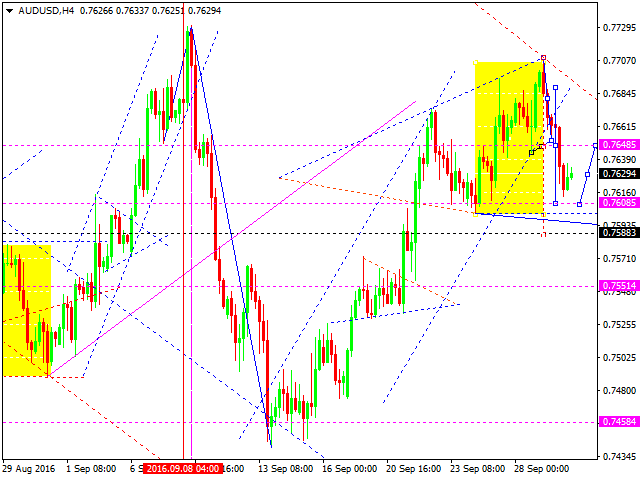Select the magenta level label 0.76085
This screenshot has width=640, height=480.
click(x=619, y=202)
